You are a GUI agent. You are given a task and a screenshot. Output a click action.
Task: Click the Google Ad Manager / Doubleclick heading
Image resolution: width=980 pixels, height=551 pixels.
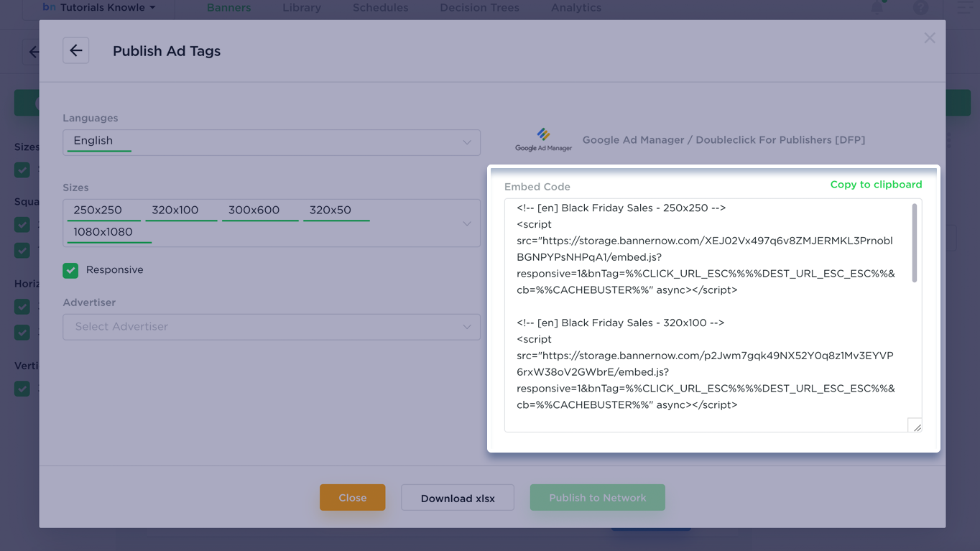(724, 140)
